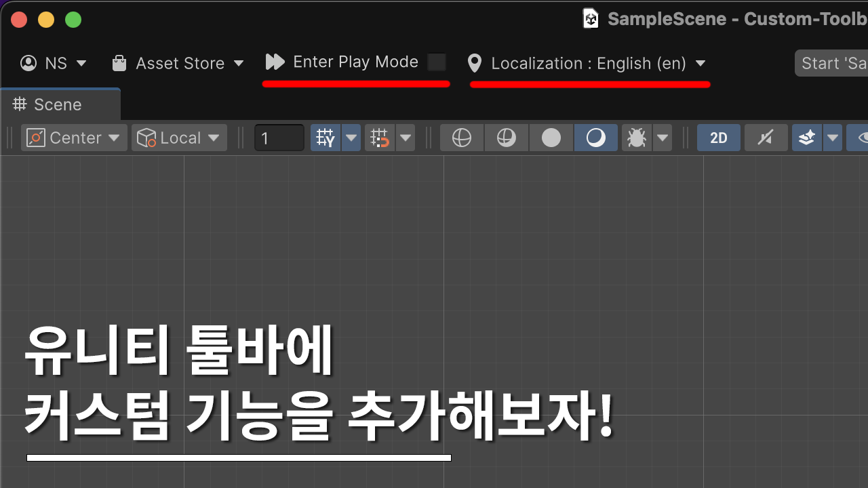This screenshot has width=868, height=488.
Task: Click the grid snap value field
Action: click(x=279, y=138)
